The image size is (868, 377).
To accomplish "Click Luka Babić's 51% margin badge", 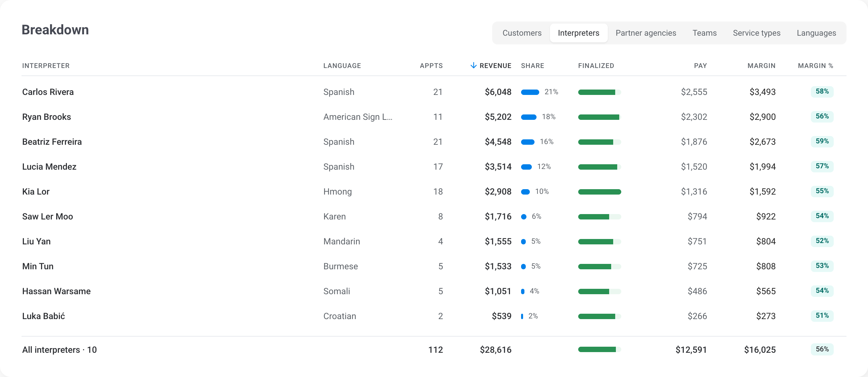I will coord(822,316).
